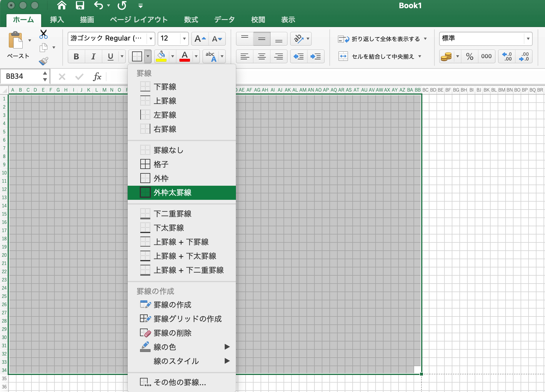Switch to 挿入 tab
This screenshot has width=545, height=392.
point(57,20)
